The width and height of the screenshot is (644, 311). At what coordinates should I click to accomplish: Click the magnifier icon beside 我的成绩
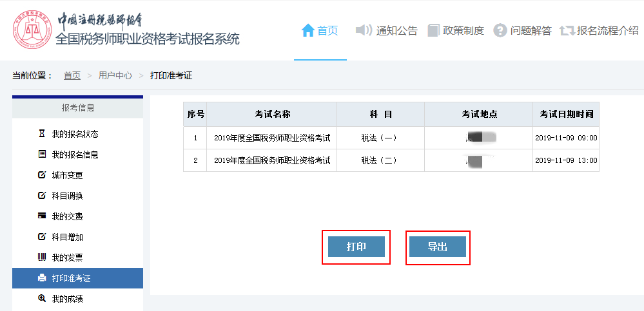[42, 299]
